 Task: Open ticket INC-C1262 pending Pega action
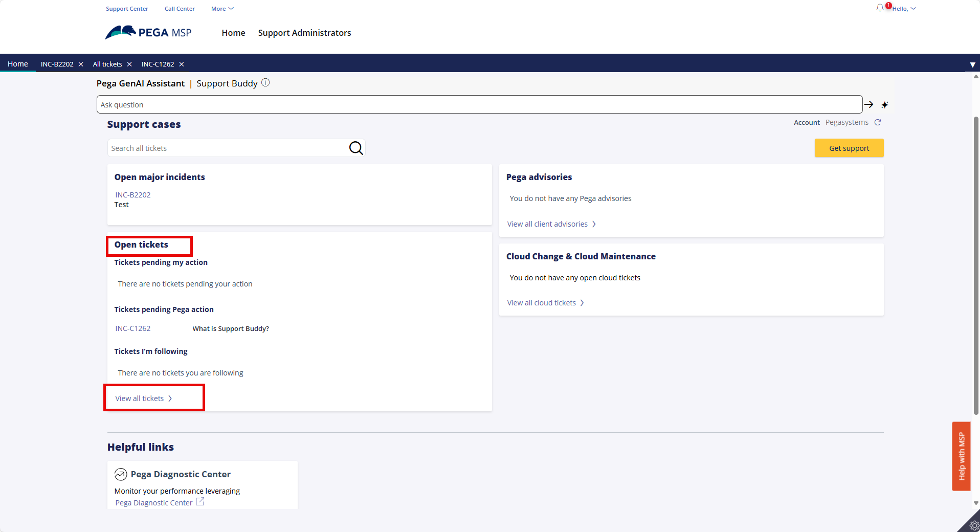pos(132,328)
